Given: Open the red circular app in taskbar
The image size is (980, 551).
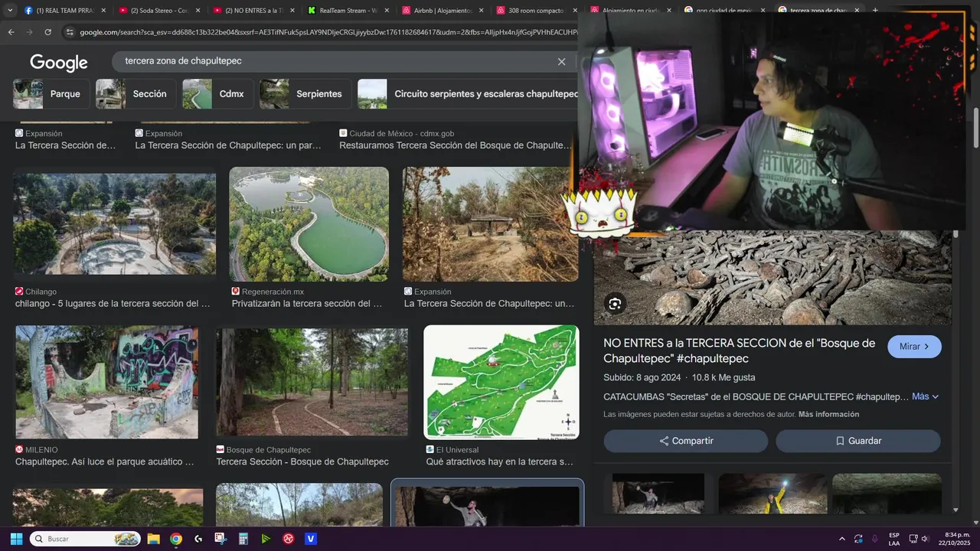Looking at the screenshot, I should (x=289, y=539).
